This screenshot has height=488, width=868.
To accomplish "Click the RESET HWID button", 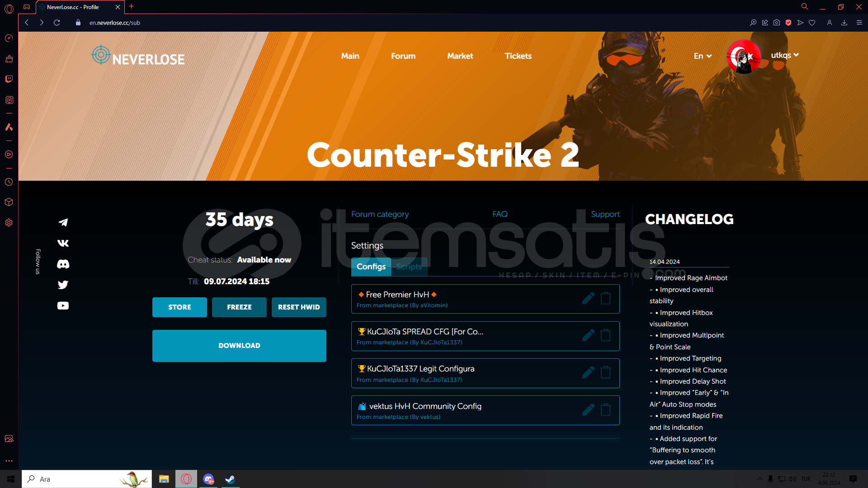I will coord(299,307).
